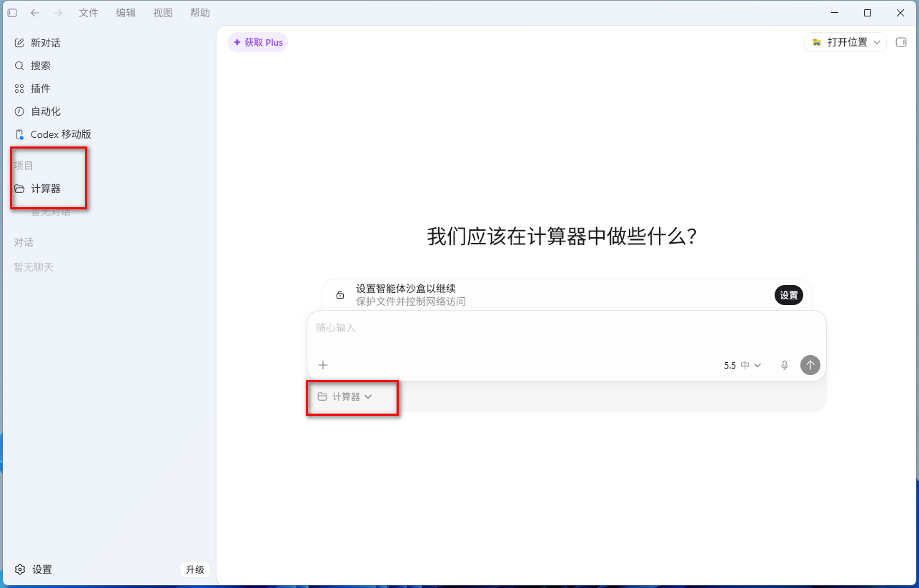919x588 pixels.
Task: Open the 文件 menu
Action: point(89,13)
